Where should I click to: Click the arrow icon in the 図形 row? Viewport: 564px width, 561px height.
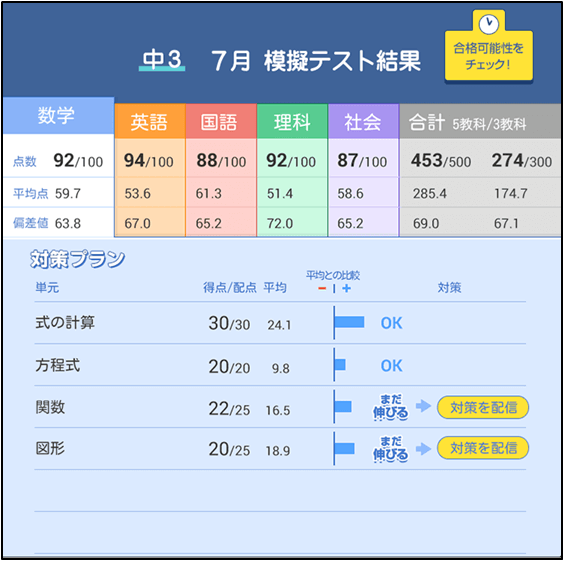[423, 448]
